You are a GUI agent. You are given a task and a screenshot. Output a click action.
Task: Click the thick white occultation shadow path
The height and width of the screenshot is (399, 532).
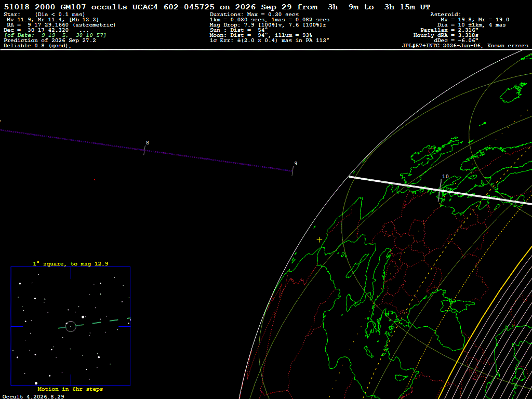(x=441, y=191)
